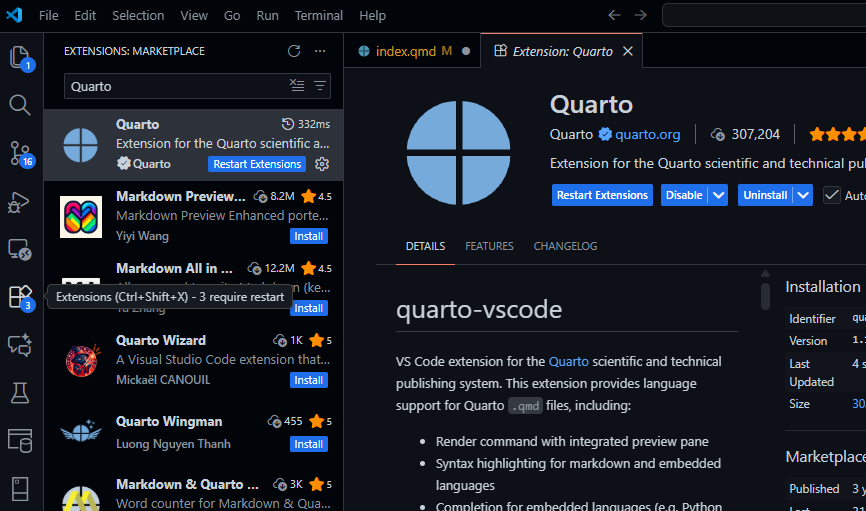
Task: Open Views and More Actions ellipsis menu
Action: (320, 51)
